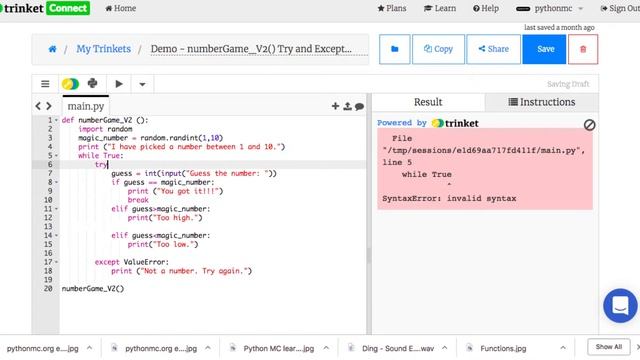
Task: Open the Help menu
Action: (486, 8)
